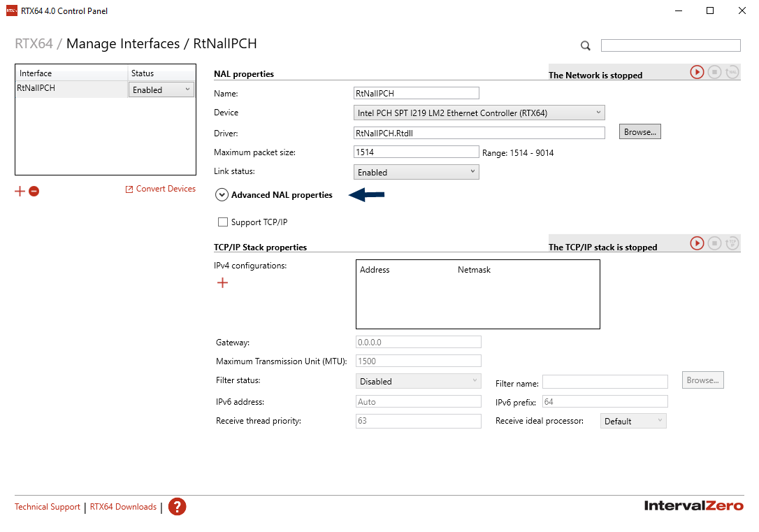This screenshot has width=759, height=532.
Task: Click the Receive thread priority field
Action: click(x=418, y=421)
